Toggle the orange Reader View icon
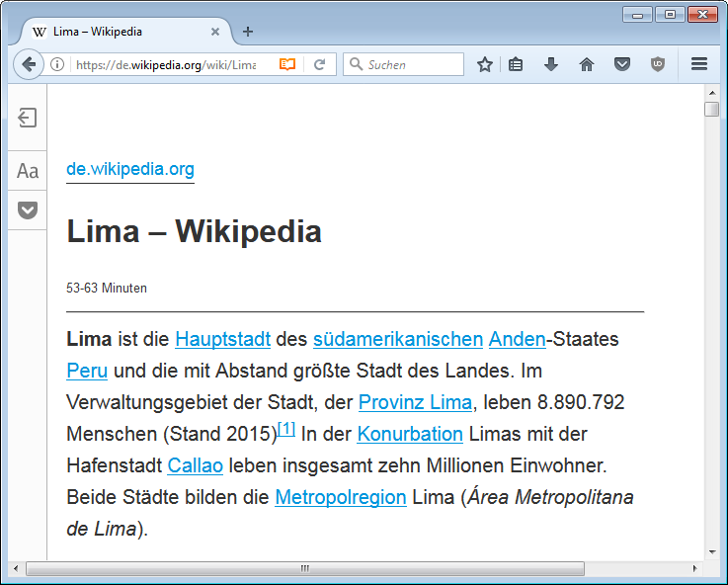 pos(287,64)
